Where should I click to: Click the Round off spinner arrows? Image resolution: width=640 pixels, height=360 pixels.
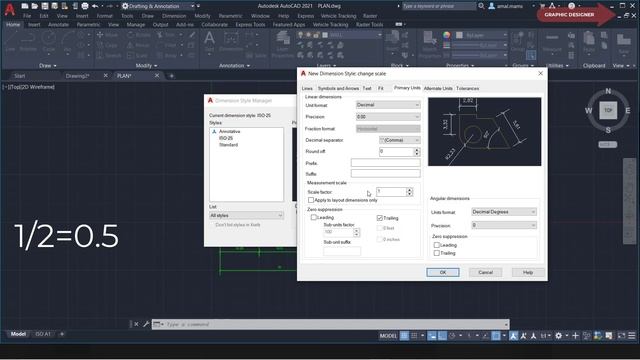tap(417, 151)
